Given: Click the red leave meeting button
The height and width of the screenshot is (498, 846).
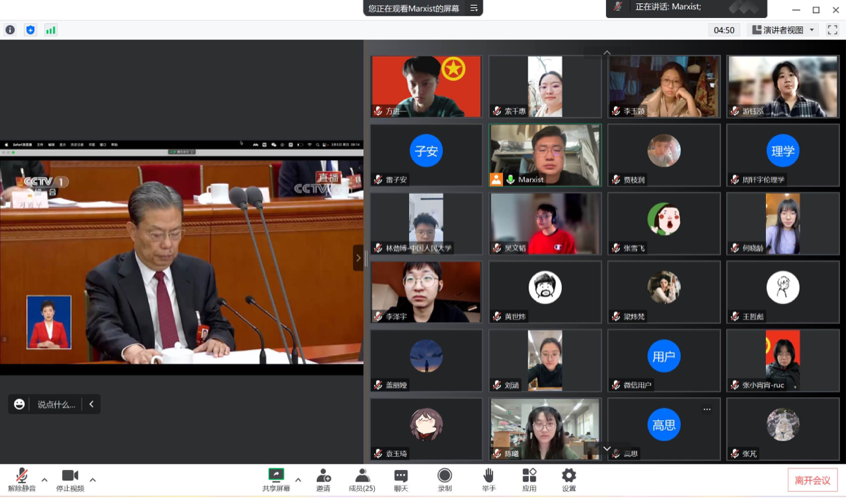Looking at the screenshot, I should (x=812, y=480).
